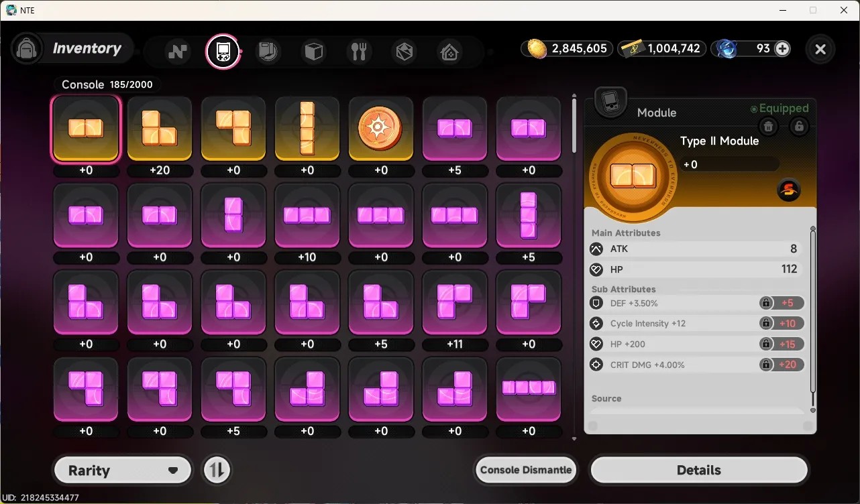Open the Rarity sort dropdown
This screenshot has height=504, width=860.
click(123, 470)
